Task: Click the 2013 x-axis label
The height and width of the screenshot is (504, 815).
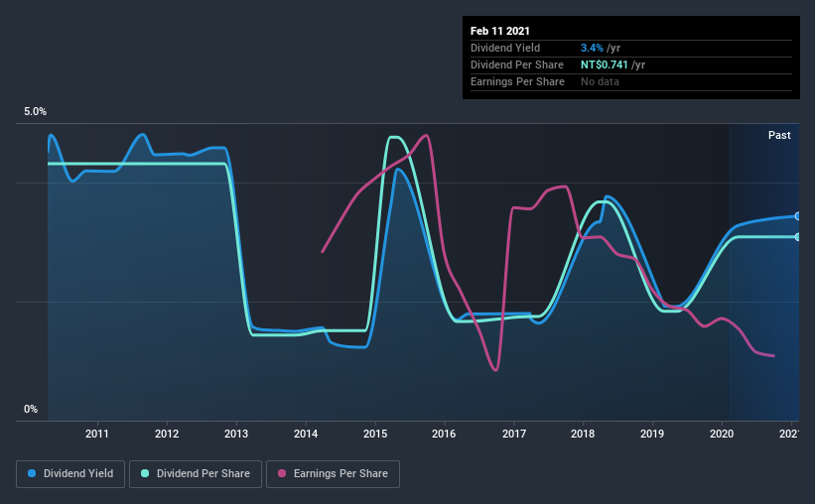Action: pyautogui.click(x=236, y=434)
